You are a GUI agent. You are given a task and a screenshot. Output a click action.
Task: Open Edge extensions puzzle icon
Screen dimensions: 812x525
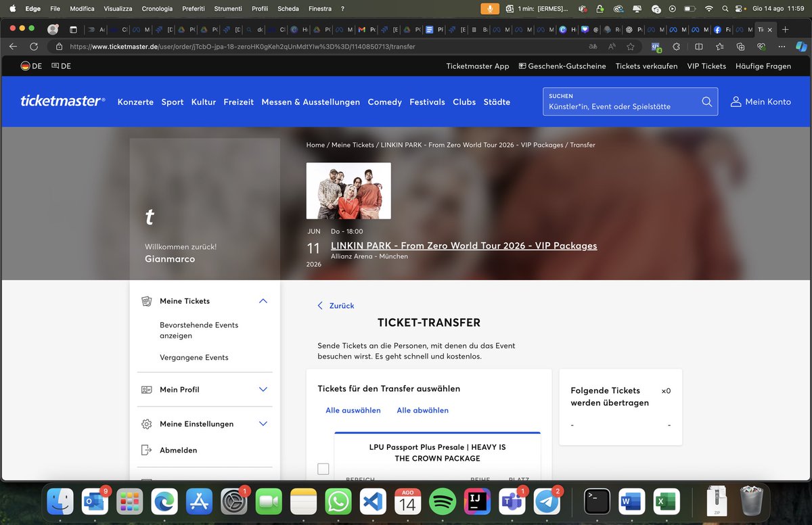coord(676,47)
